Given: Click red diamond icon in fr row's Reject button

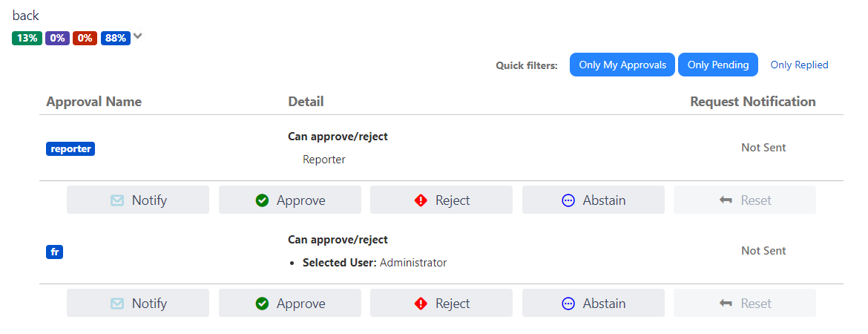Looking at the screenshot, I should click(421, 304).
